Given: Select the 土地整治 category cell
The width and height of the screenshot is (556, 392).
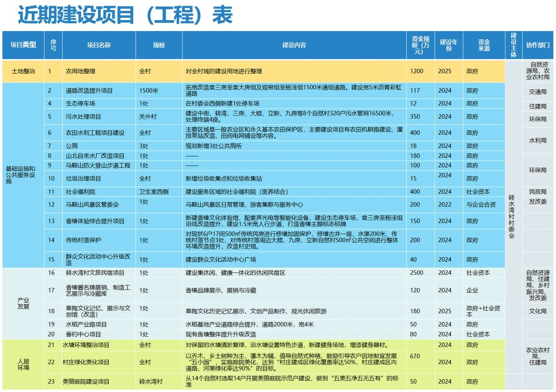Looking at the screenshot, I should (x=23, y=71).
